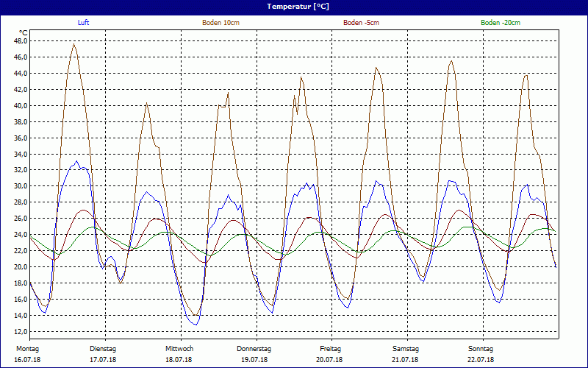The height and width of the screenshot is (368, 588).
Task: Click the 'Samstag' day label
Action: pyautogui.click(x=406, y=349)
